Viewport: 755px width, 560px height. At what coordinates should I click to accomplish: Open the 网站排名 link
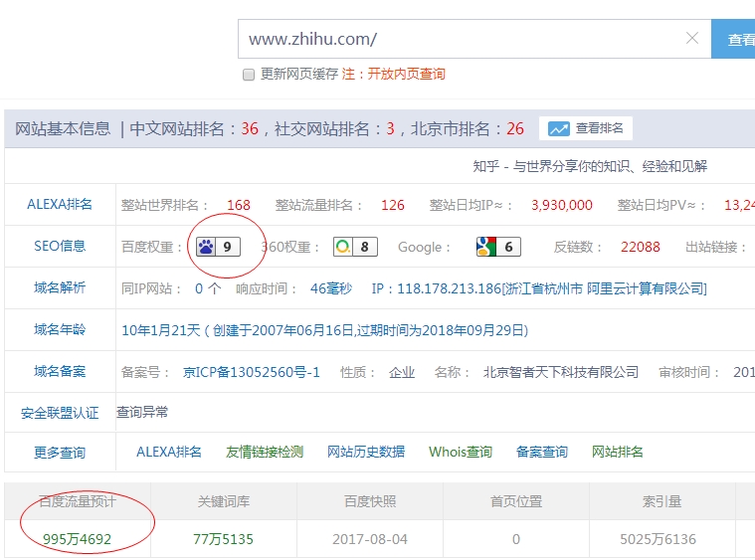pyautogui.click(x=618, y=452)
